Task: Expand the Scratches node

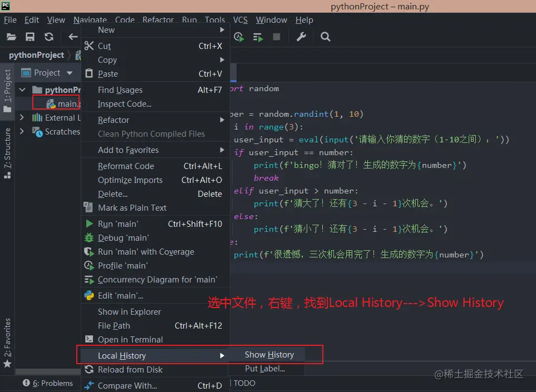Action: tap(22, 131)
